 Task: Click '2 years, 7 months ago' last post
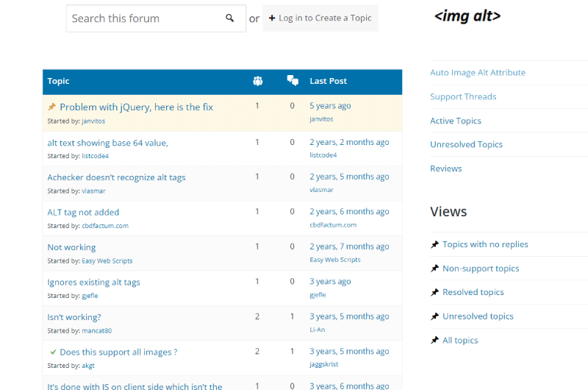pyautogui.click(x=350, y=247)
